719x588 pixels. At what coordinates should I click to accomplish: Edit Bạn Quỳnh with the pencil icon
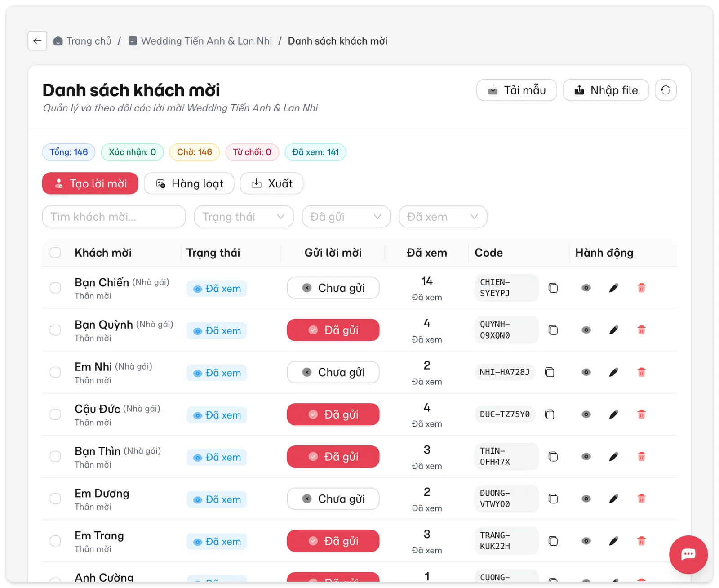click(614, 330)
